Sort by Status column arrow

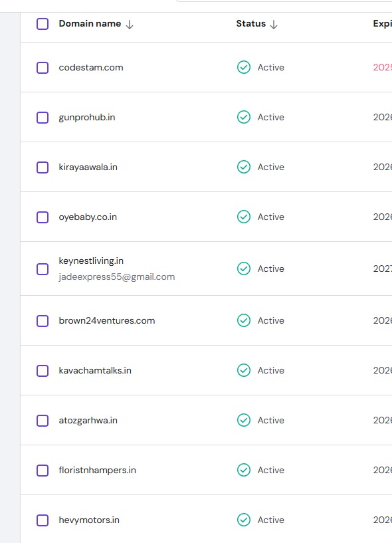point(274,25)
